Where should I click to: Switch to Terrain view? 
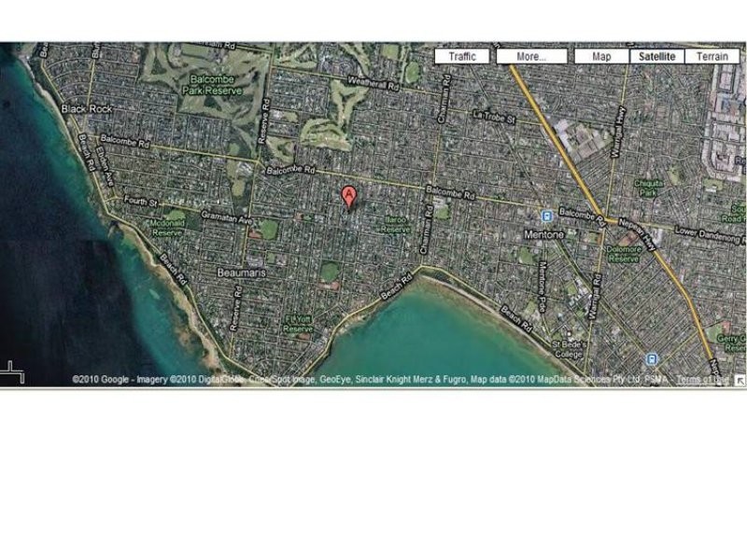pos(712,56)
